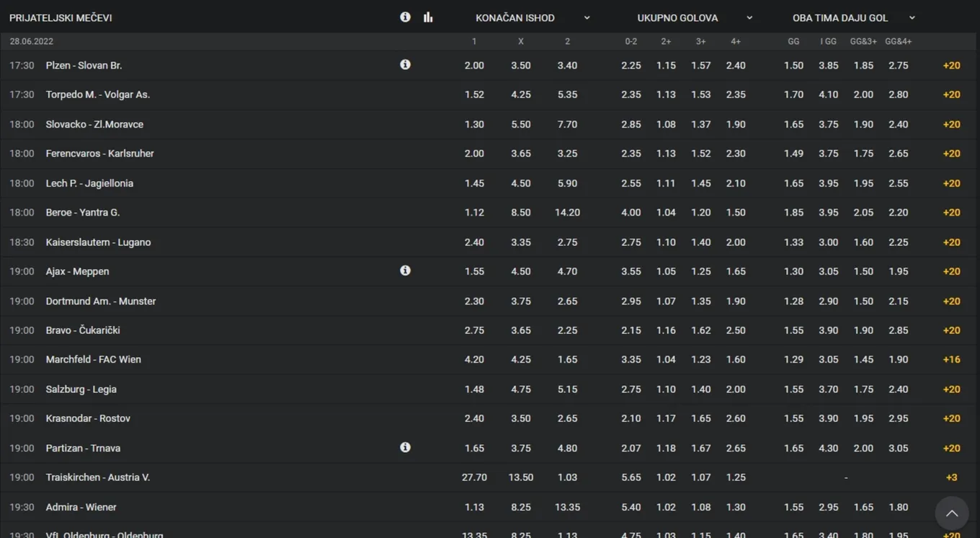The width and height of the screenshot is (980, 538).
Task: Expand +16 more bets for Marchfeld - FAC Wien
Action: coord(951,359)
